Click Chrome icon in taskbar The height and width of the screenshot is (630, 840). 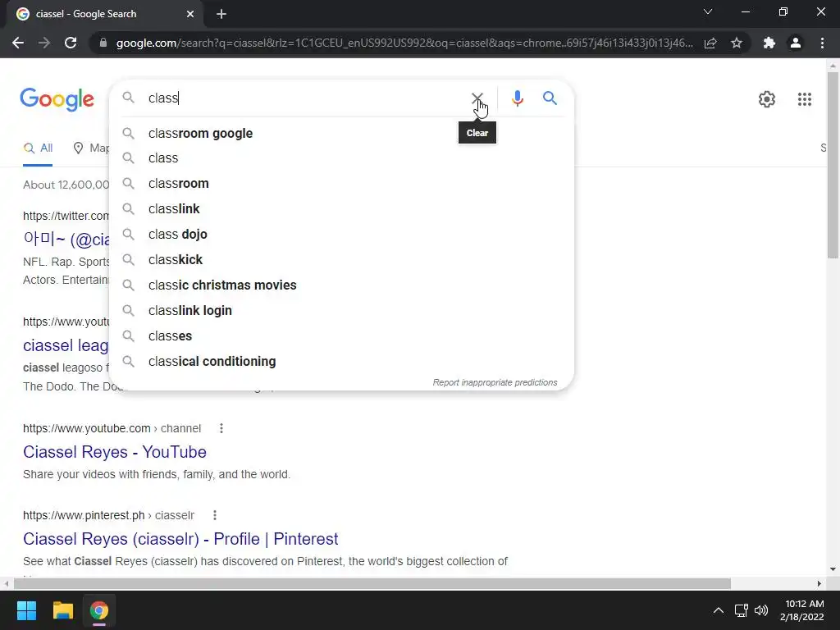coord(99,610)
